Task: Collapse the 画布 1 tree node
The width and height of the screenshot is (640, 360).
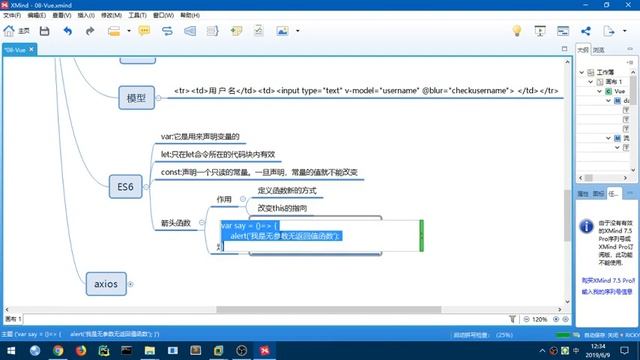Action: pos(590,82)
